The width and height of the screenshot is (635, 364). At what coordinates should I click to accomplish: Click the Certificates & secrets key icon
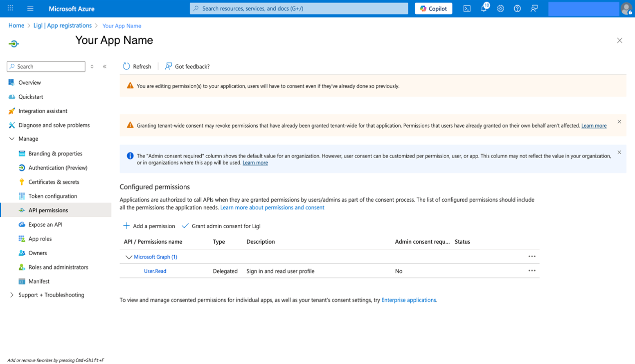[x=22, y=182]
